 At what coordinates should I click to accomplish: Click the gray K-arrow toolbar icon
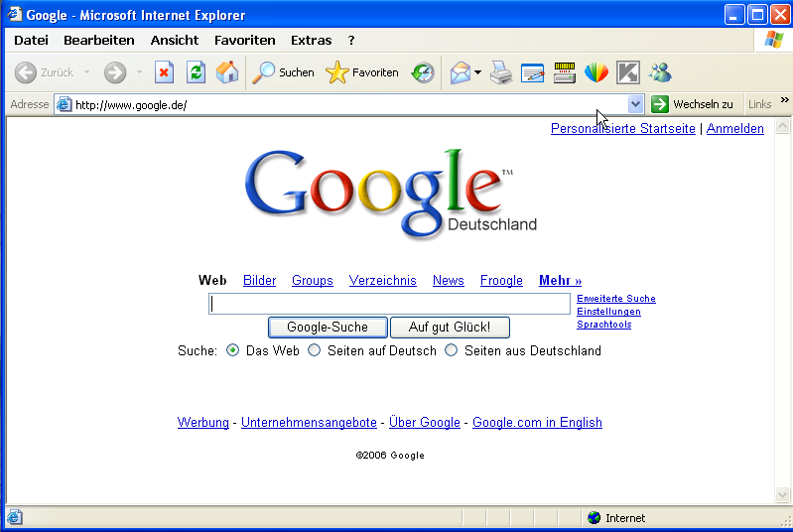[x=628, y=72]
